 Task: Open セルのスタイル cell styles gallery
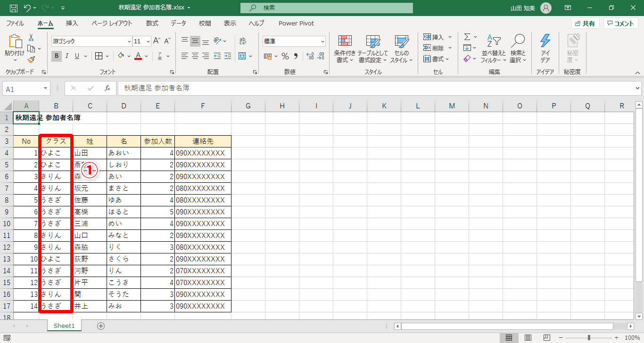tap(401, 49)
